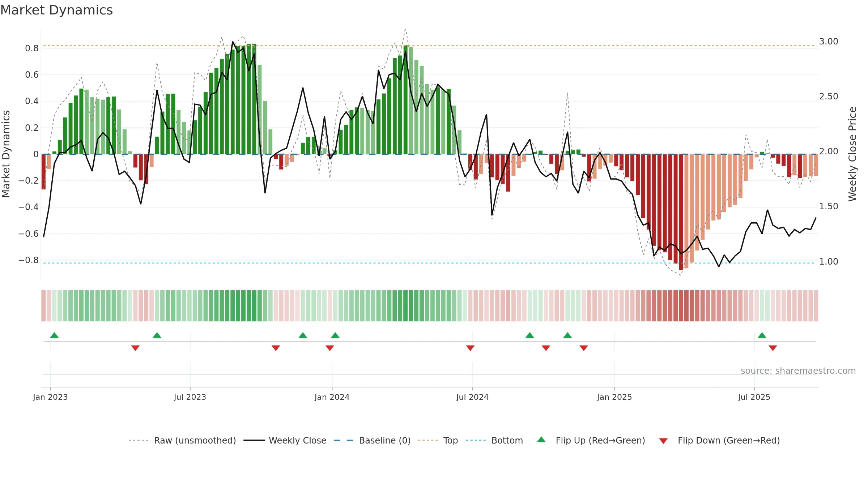868x488 pixels.
Task: Toggle the 'Bottom' legend entry
Action: point(507,440)
